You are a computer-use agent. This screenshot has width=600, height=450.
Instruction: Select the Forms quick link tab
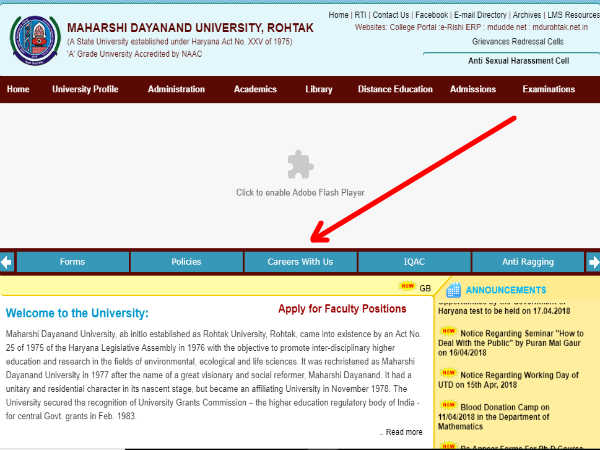72,262
